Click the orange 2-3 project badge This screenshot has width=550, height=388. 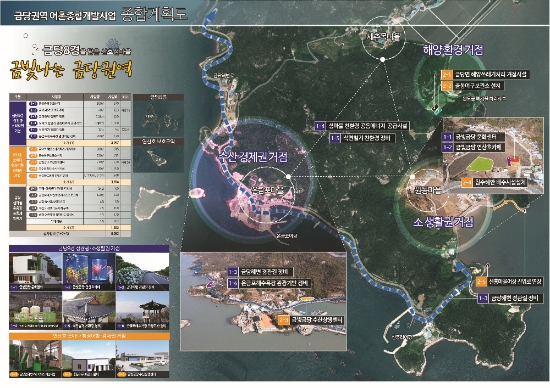tap(283, 320)
